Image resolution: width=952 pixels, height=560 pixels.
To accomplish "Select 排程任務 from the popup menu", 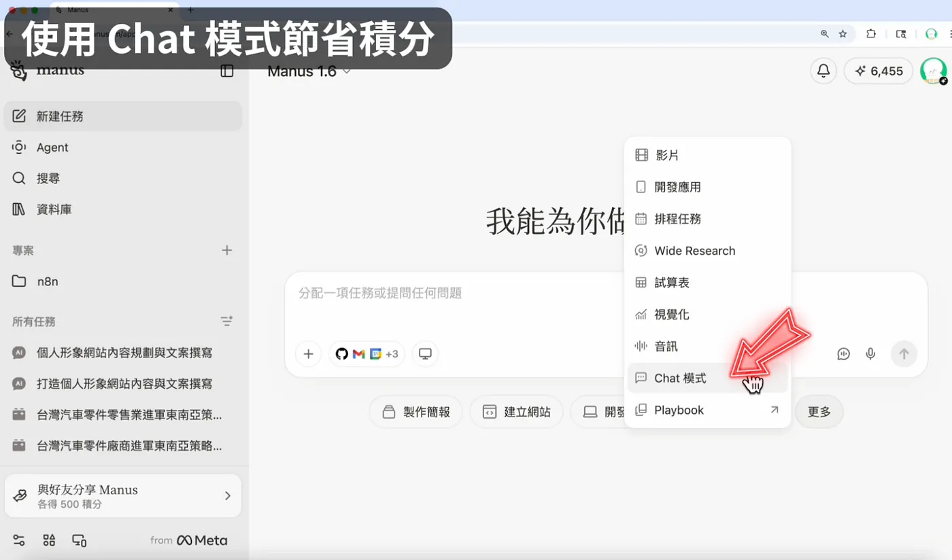I will 707,219.
